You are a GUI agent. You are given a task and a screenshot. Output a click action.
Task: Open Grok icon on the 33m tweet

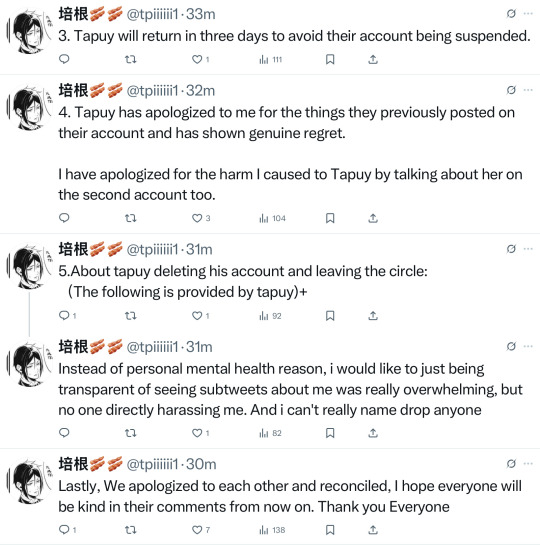pos(511,14)
